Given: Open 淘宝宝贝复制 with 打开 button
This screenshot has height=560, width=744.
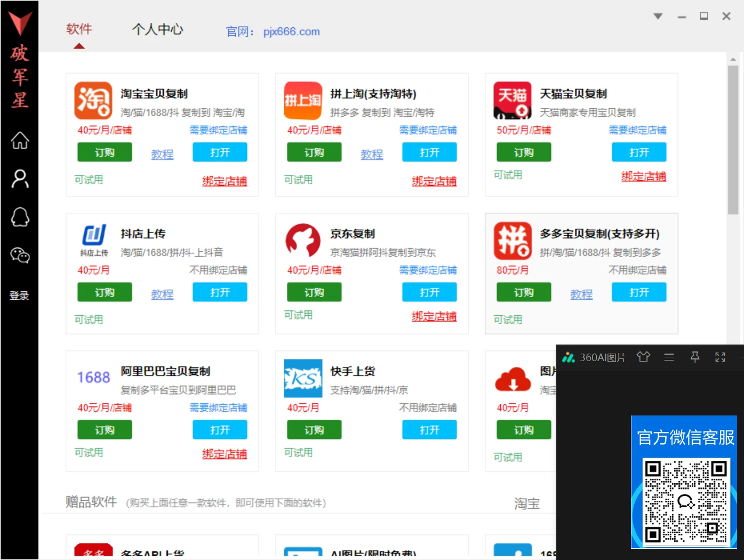Looking at the screenshot, I should point(220,153).
